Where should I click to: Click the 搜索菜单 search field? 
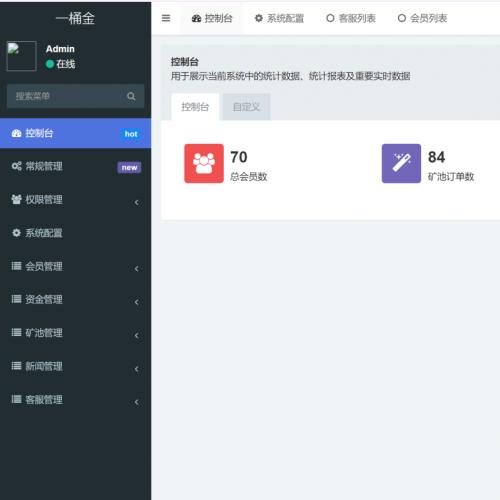tap(75, 96)
